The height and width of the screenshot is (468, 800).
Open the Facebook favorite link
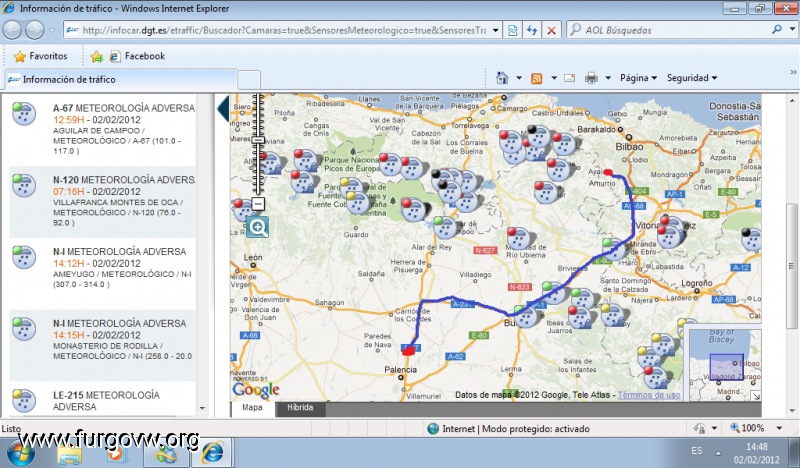[138, 56]
